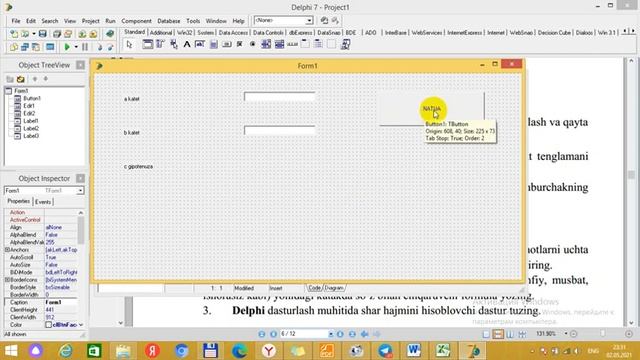This screenshot has height=360, width=640.
Task: Switch to the Diagram tab
Action: (334, 288)
